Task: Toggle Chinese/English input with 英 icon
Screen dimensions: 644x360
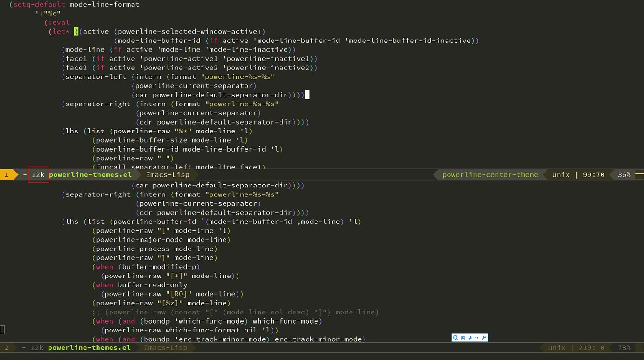Action: [x=462, y=338]
